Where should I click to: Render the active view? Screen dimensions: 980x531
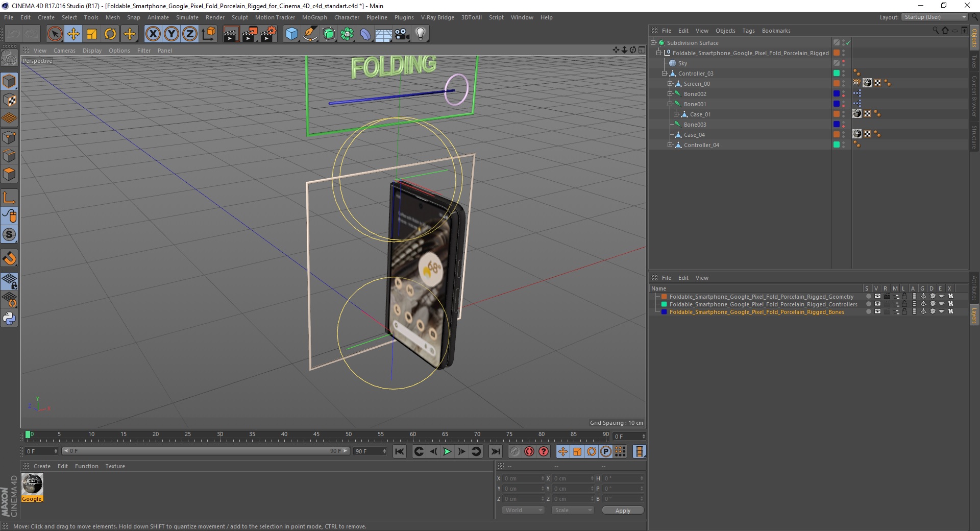click(x=230, y=34)
